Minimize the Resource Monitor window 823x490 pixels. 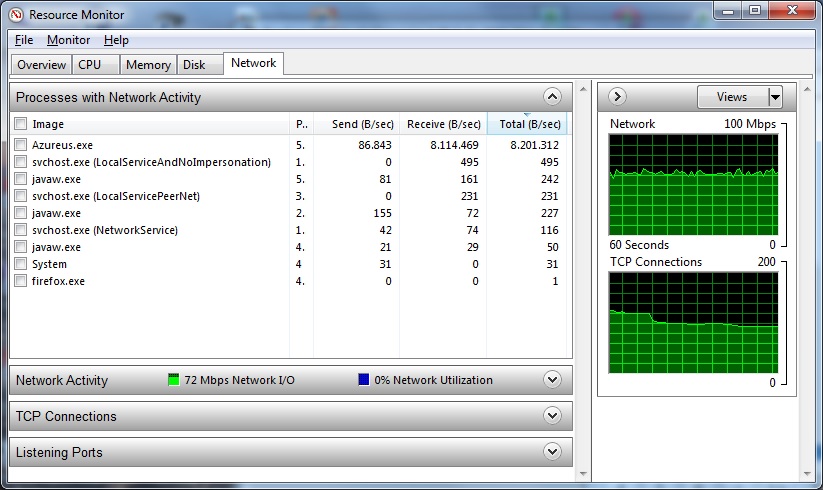point(728,10)
